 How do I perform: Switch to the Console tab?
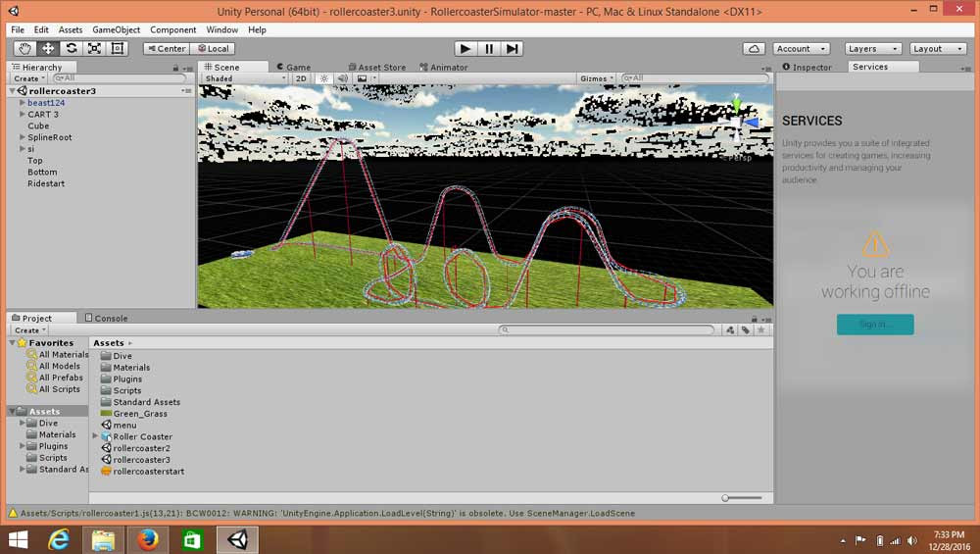106,318
